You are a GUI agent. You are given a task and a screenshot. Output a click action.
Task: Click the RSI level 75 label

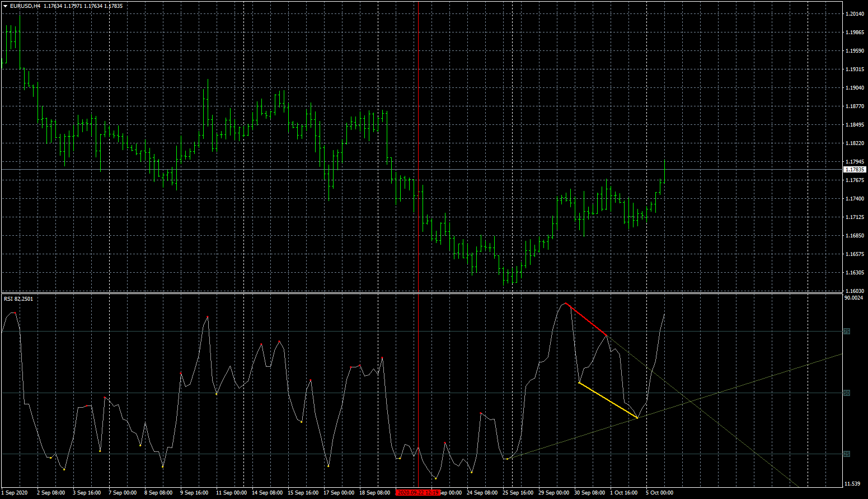(x=847, y=332)
